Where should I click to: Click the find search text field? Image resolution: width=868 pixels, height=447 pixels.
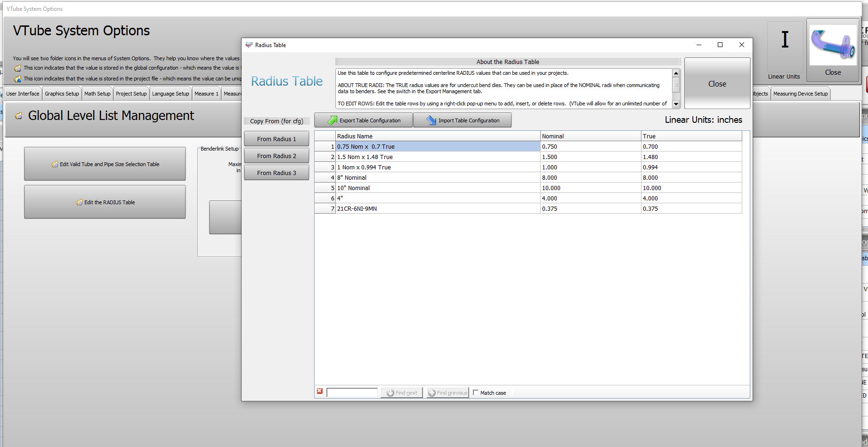(352, 392)
